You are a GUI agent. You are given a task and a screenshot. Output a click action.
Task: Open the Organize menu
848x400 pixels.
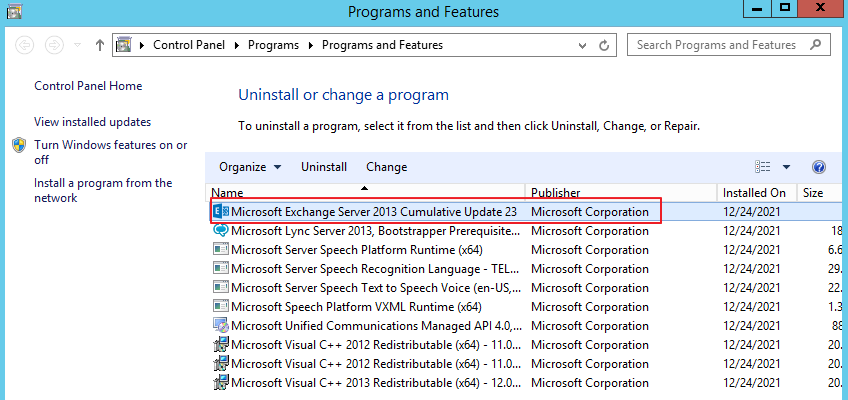point(250,167)
